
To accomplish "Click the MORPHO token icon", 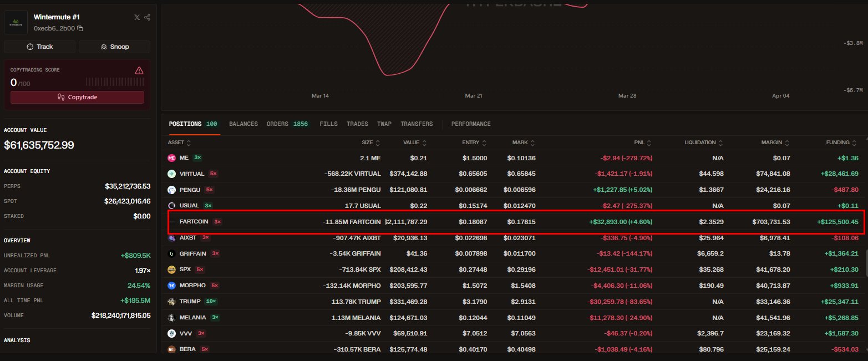I will (171, 286).
